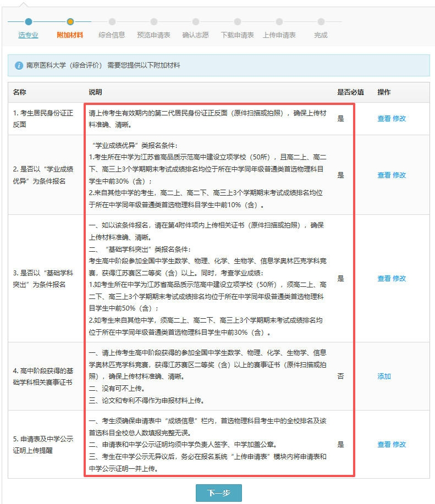Click 查看 in the 基础学科突出 row
The width and height of the screenshot is (435, 504).
(x=384, y=278)
